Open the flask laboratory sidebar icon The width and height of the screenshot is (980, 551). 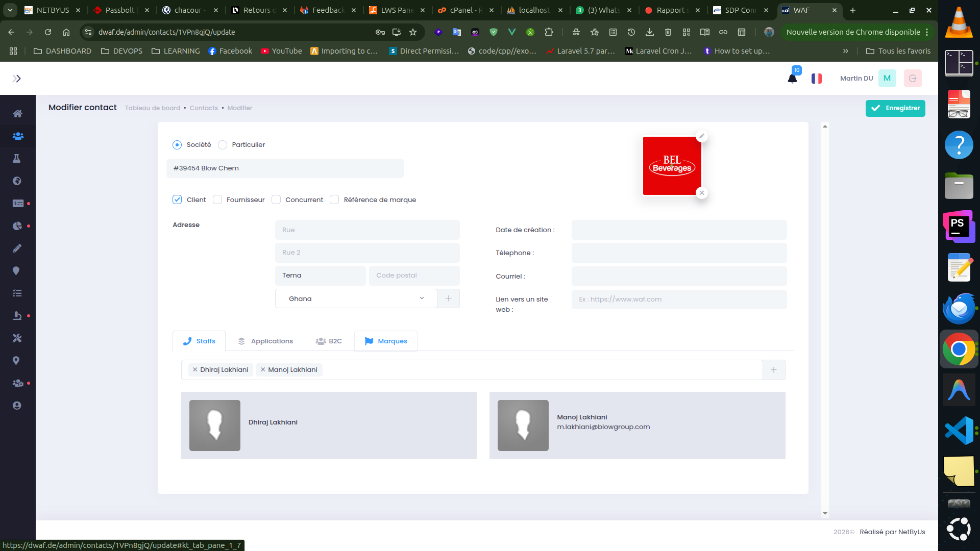[x=17, y=159]
